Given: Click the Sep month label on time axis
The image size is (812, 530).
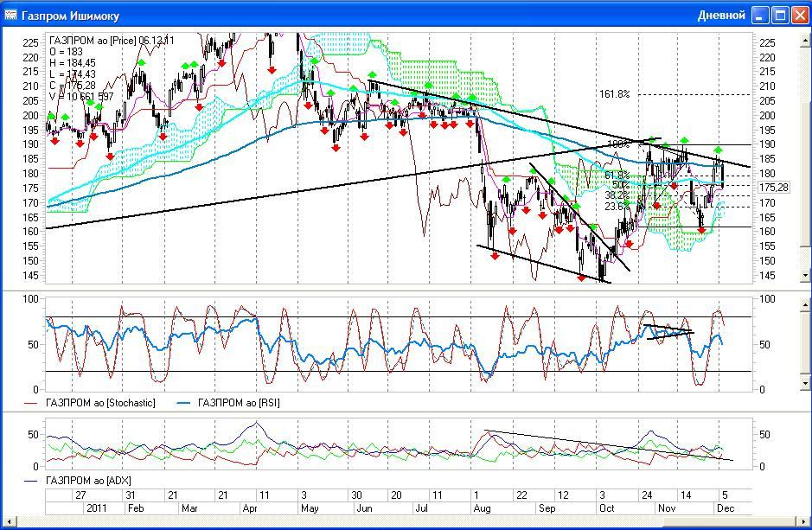Looking at the screenshot, I should point(547,508).
